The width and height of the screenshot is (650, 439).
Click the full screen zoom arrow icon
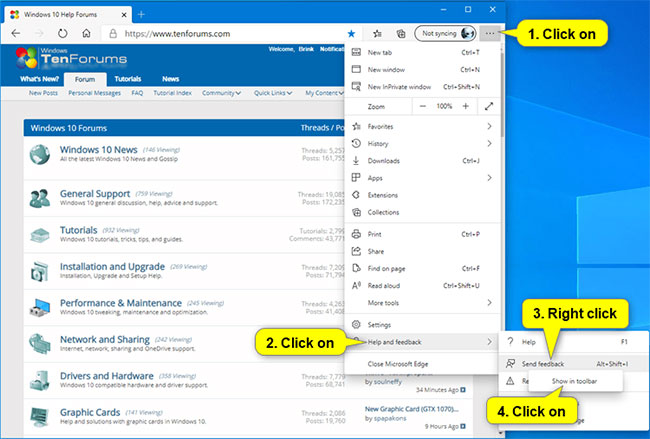(489, 107)
